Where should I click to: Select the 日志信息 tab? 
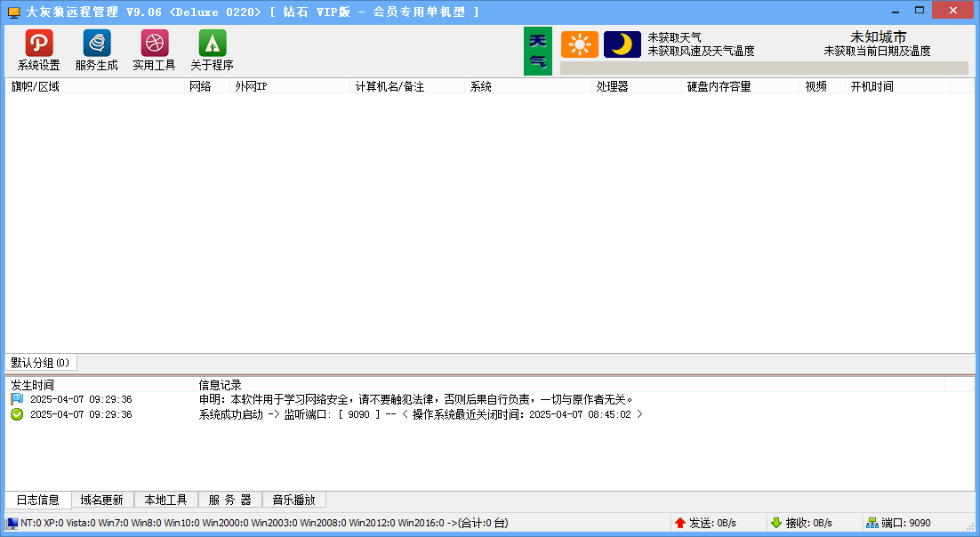(x=38, y=500)
